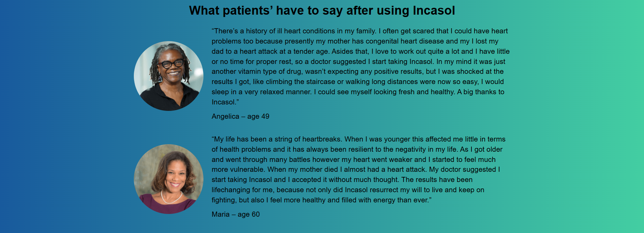The height and width of the screenshot is (233, 644).
Task: Click the line starting 'sleep in a very relaxed'
Action: [358, 92]
